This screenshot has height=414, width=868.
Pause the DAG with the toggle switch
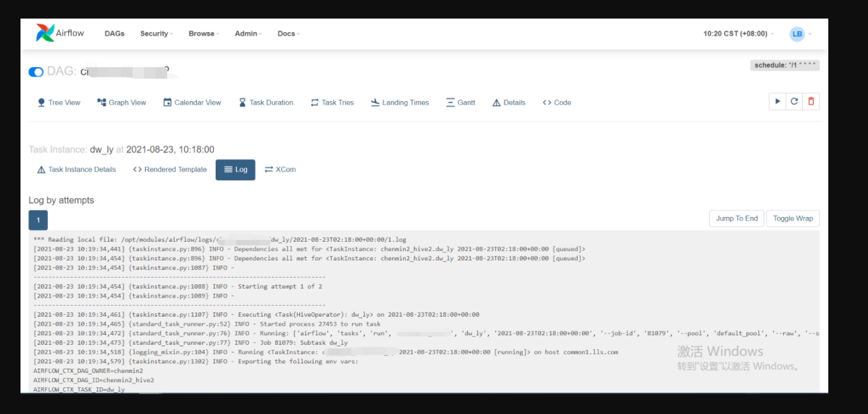[35, 72]
